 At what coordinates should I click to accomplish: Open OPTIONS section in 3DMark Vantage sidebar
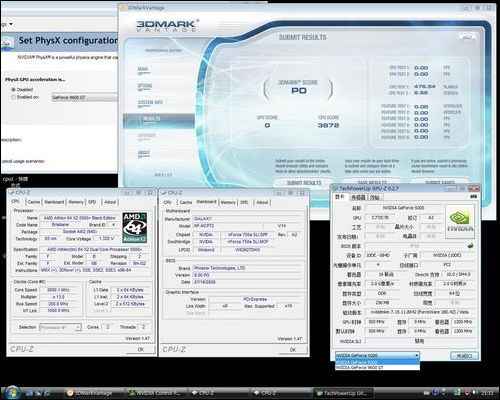tap(145, 86)
